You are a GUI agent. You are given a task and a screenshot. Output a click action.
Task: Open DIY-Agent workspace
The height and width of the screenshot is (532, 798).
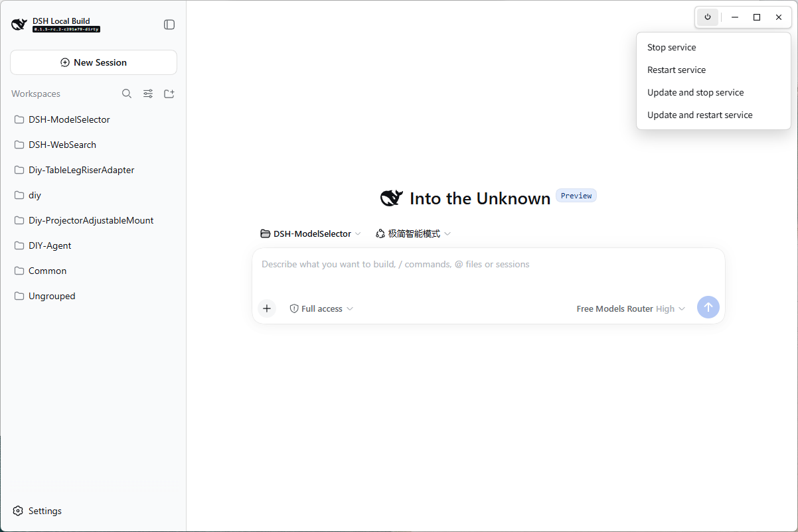(94, 245)
